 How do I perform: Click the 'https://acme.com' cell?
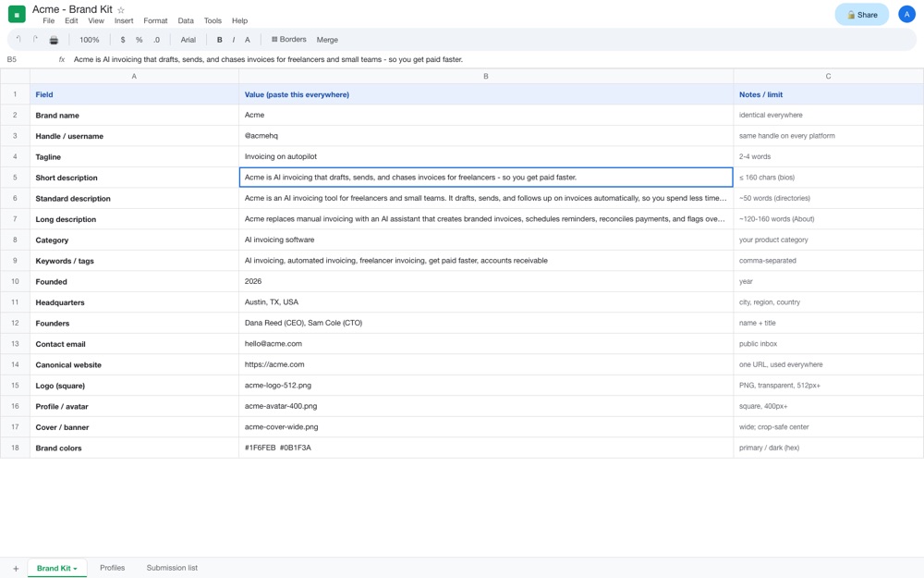click(x=486, y=364)
